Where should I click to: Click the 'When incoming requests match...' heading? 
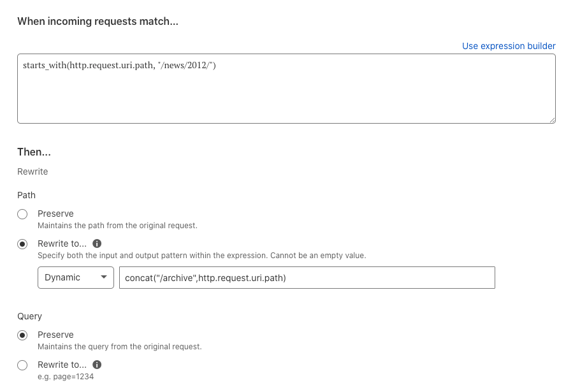(x=98, y=21)
